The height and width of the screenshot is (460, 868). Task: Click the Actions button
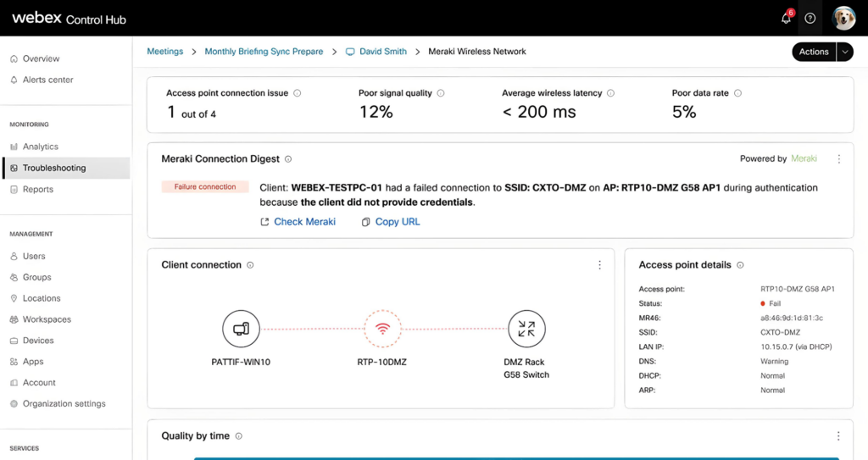[x=814, y=52]
